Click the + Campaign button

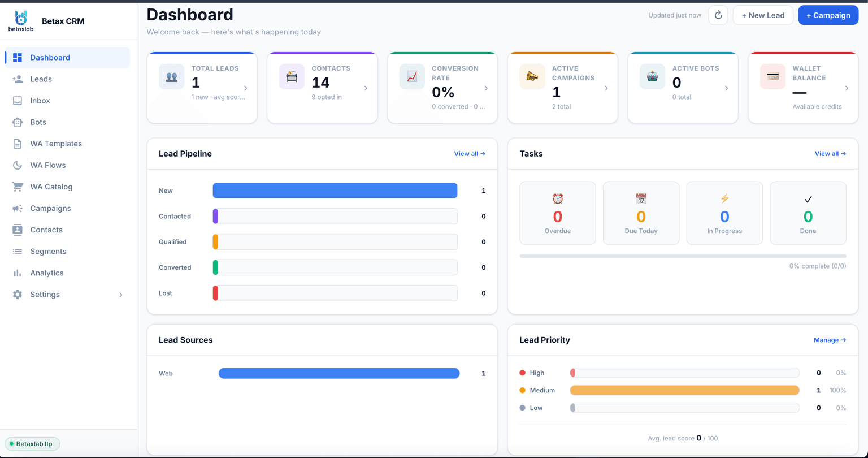[828, 15]
